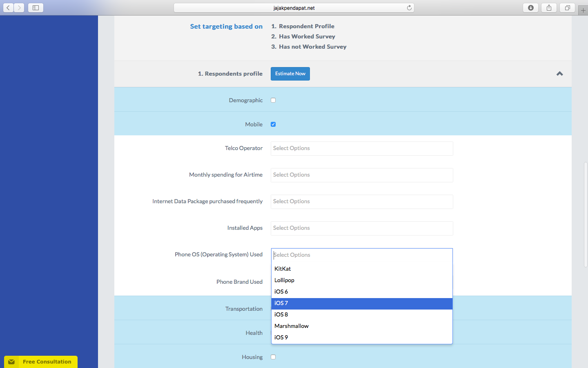Enable the Housing checkbox
Screen dimensions: 588x368
click(273, 357)
